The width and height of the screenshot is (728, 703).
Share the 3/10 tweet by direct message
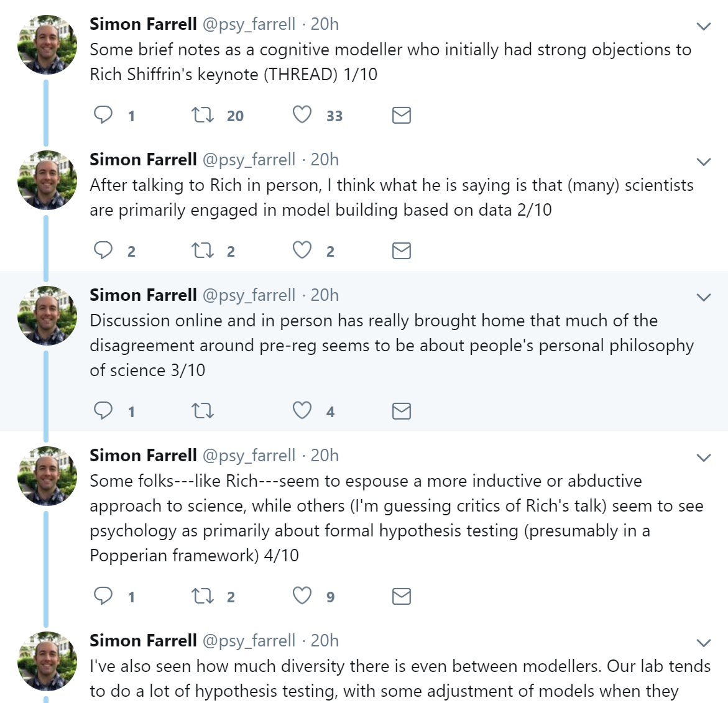402,411
